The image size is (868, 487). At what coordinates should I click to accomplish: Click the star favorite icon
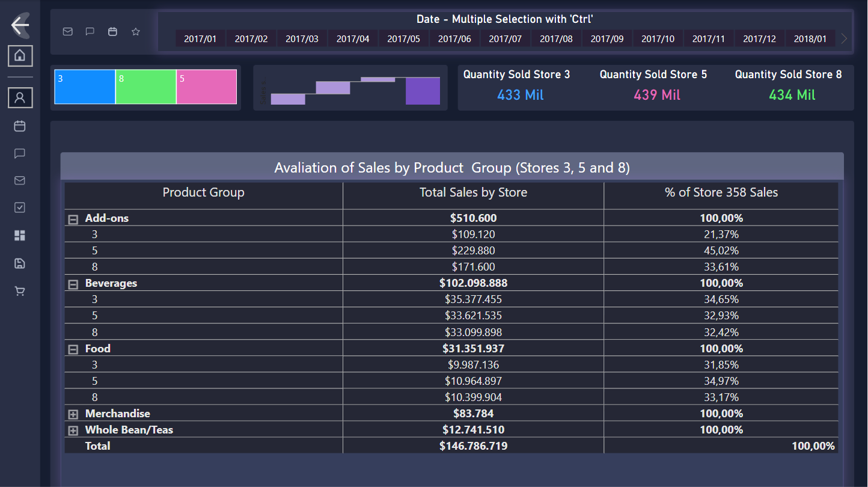tap(136, 32)
